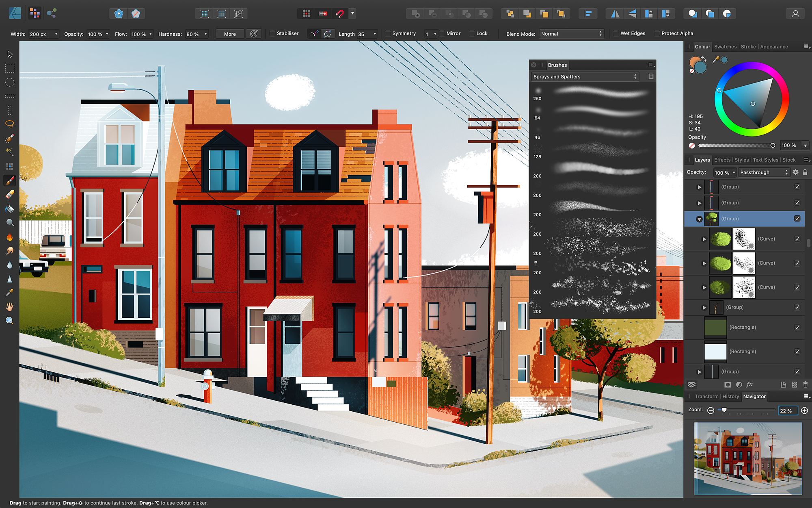The image size is (812, 508).
Task: Select the Freehand Selection lasso tool
Action: pyautogui.click(x=10, y=124)
